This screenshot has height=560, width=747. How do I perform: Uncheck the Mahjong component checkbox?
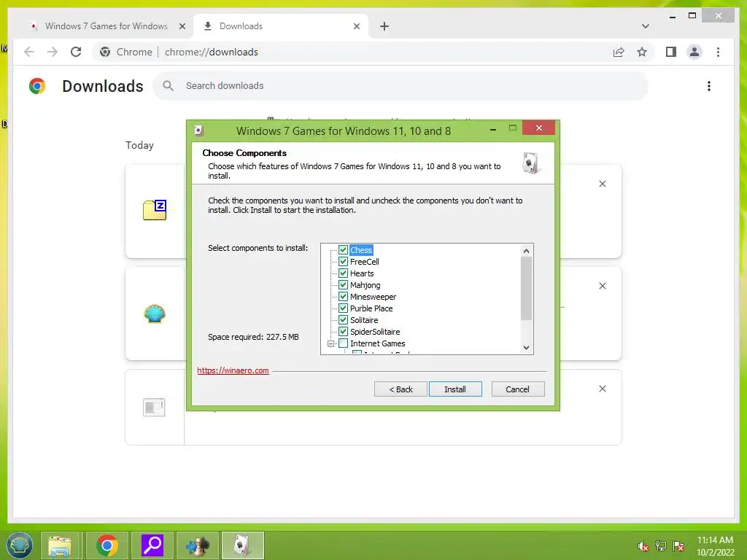pyautogui.click(x=343, y=285)
